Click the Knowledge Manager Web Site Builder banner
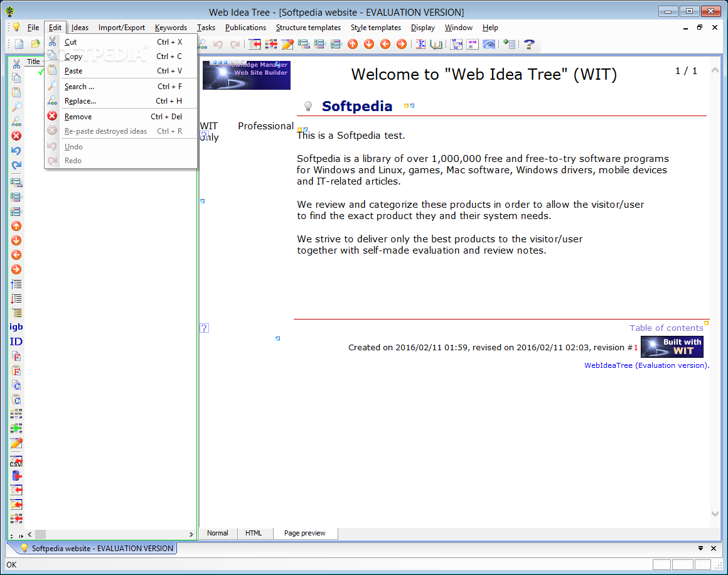The width and height of the screenshot is (728, 575). (247, 75)
